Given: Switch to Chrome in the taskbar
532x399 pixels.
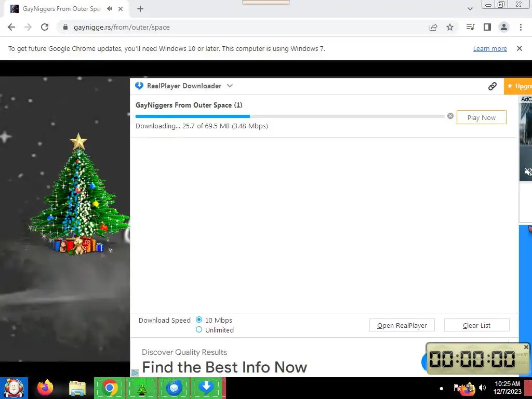Looking at the screenshot, I should pos(110,388).
